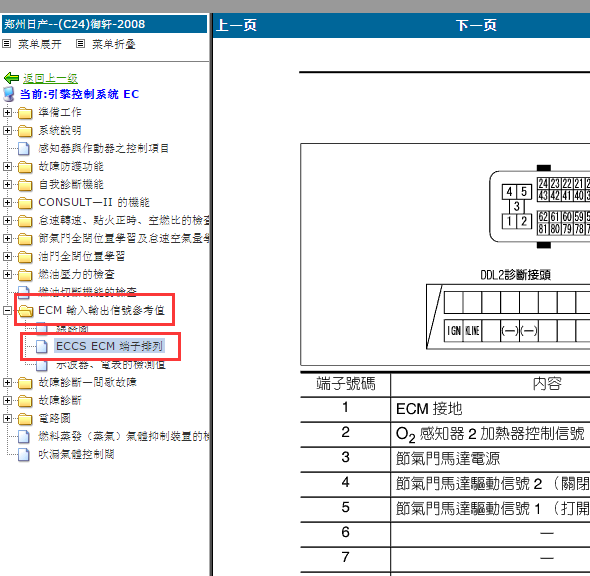Click the CONSULT-II 的機能 folder icon
The image size is (590, 576).
tap(25, 203)
